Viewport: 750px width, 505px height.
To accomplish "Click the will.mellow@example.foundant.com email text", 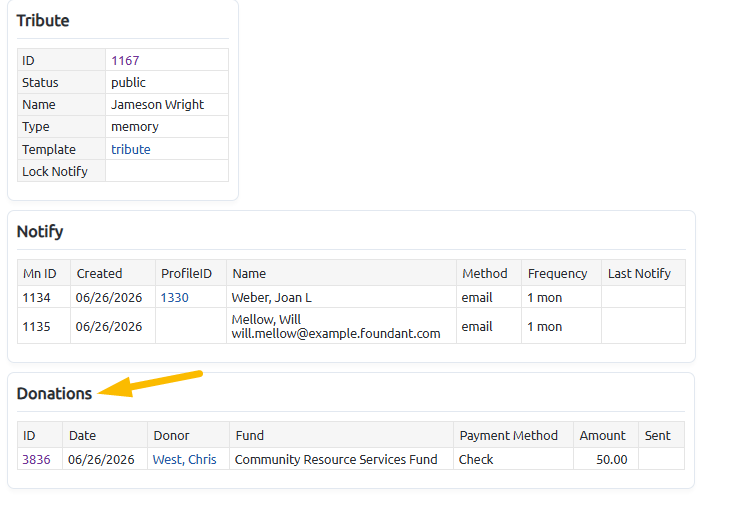I will click(336, 333).
